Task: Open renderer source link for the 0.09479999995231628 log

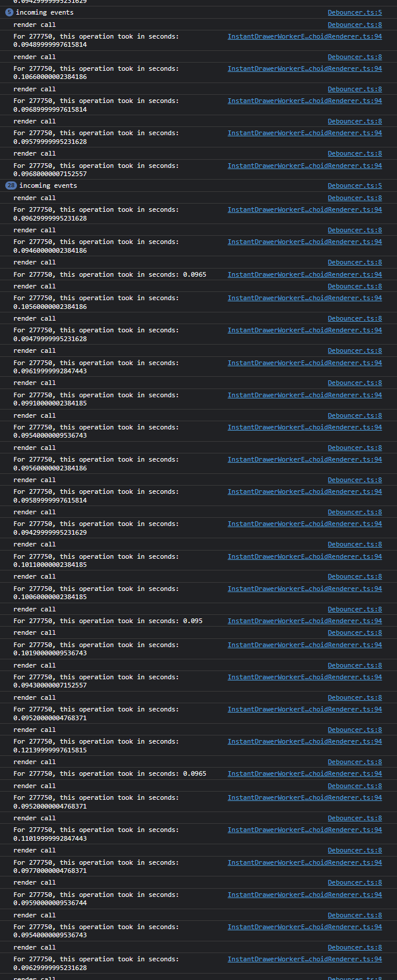Action: [305, 330]
